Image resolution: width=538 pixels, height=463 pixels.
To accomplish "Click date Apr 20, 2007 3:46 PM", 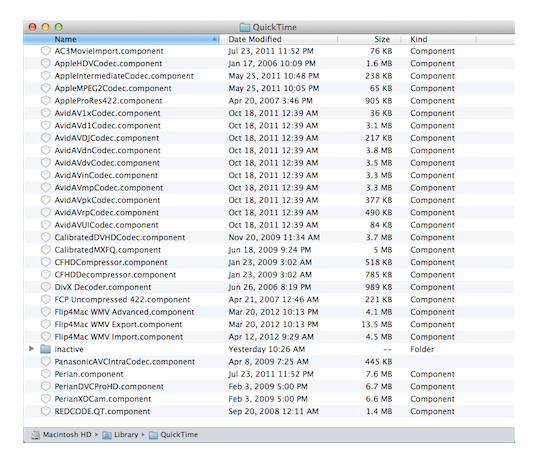I will (270, 101).
